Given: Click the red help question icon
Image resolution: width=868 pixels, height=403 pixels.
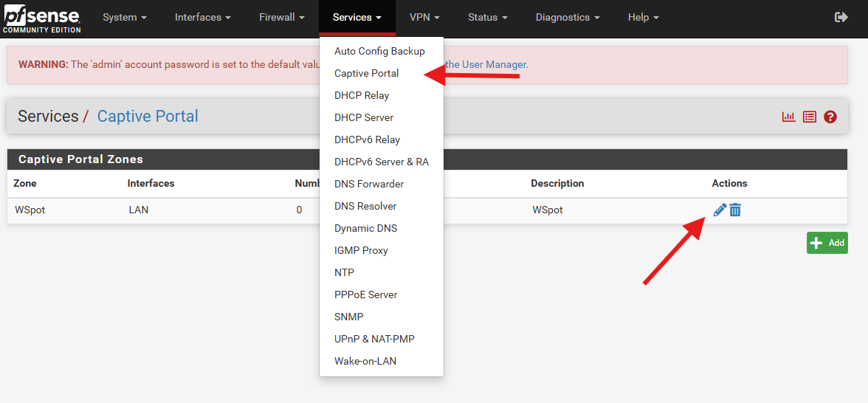Looking at the screenshot, I should click(830, 117).
